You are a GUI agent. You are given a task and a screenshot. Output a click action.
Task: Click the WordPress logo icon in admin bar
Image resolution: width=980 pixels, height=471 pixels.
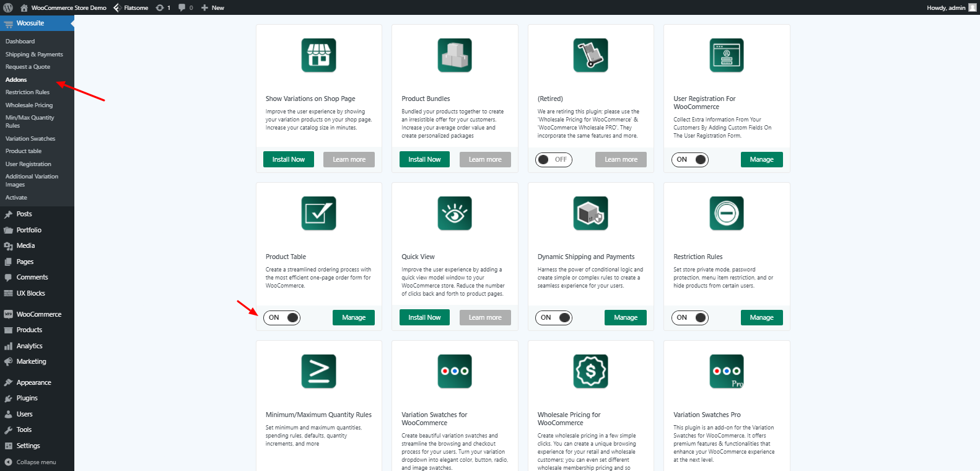(7, 7)
